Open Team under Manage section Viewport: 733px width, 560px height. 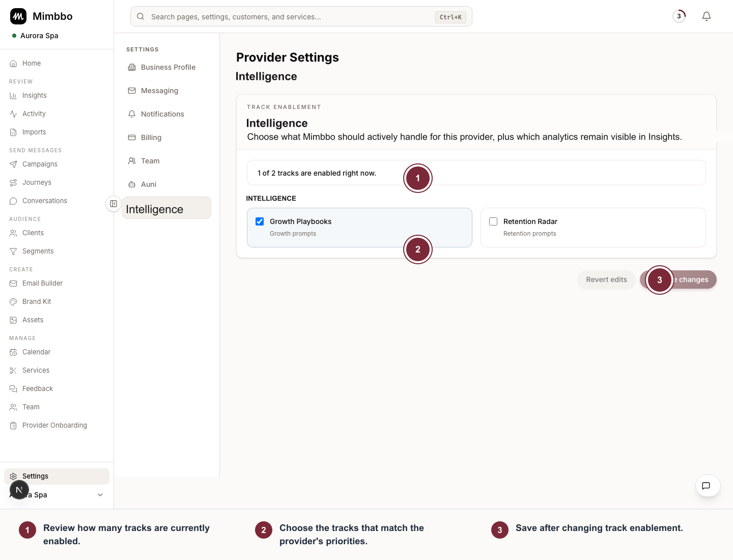pyautogui.click(x=57, y=407)
